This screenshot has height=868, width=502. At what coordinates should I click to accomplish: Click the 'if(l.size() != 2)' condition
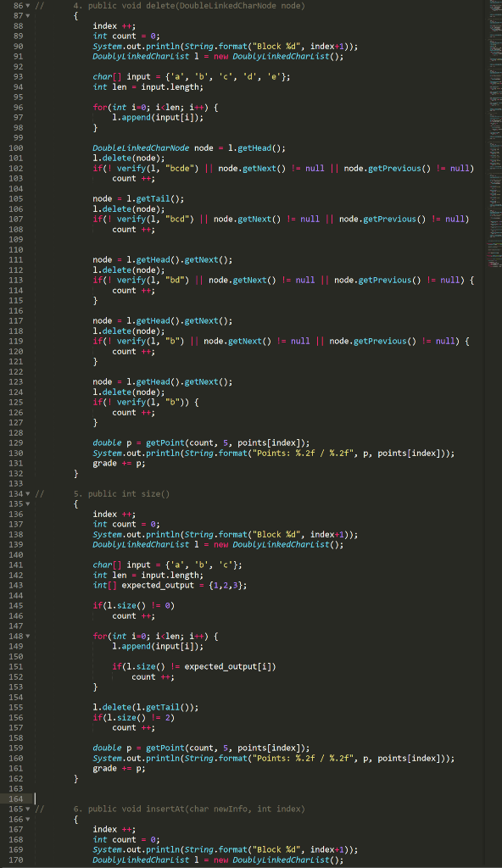tap(133, 717)
